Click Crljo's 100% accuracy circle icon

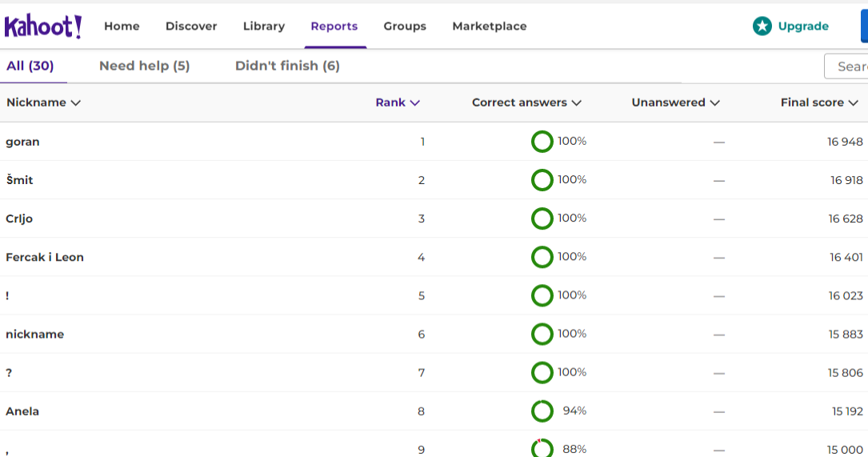pyautogui.click(x=542, y=218)
